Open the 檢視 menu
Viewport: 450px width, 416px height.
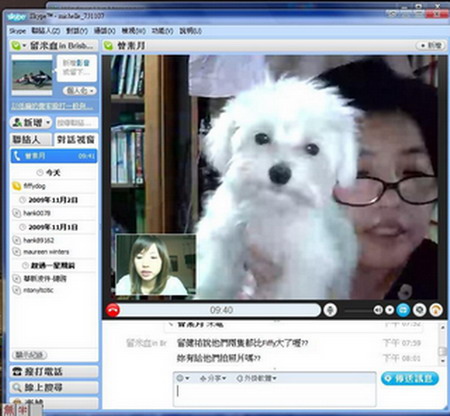[x=133, y=31]
